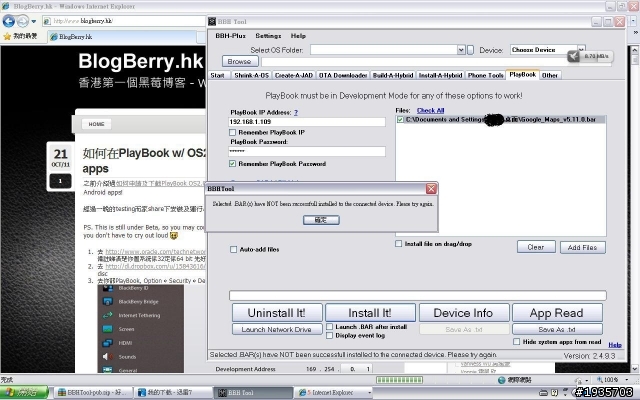Click the Launch Network Drive button
Image resolution: width=640 pixels, height=400 pixels.
tap(277, 329)
